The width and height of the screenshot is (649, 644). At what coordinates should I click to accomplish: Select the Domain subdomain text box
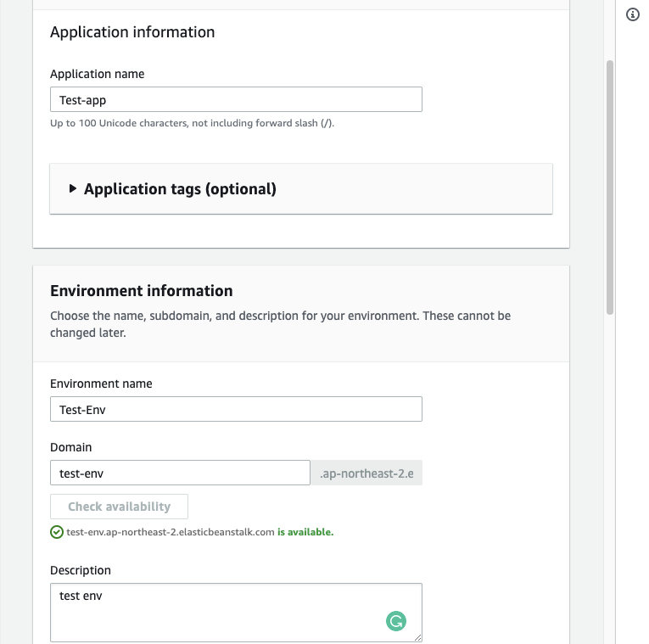[x=180, y=473]
